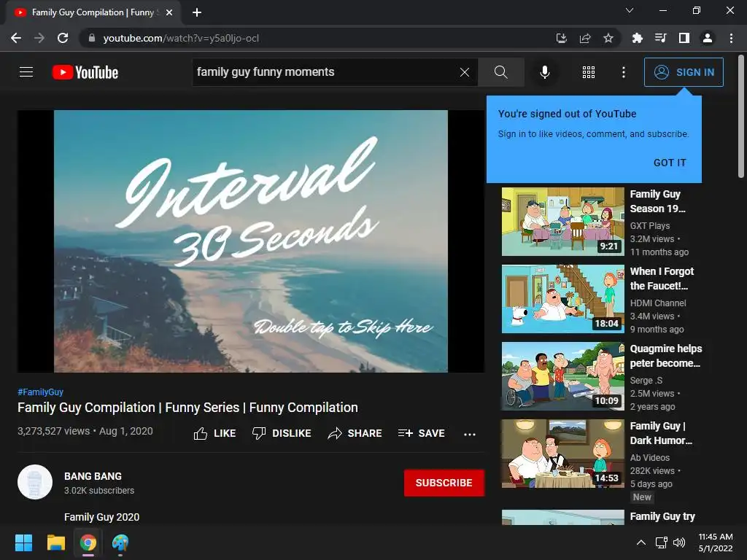This screenshot has height=560, width=747.
Task: Click the 'Quagmire helps peter become...' title
Action: pyautogui.click(x=666, y=356)
